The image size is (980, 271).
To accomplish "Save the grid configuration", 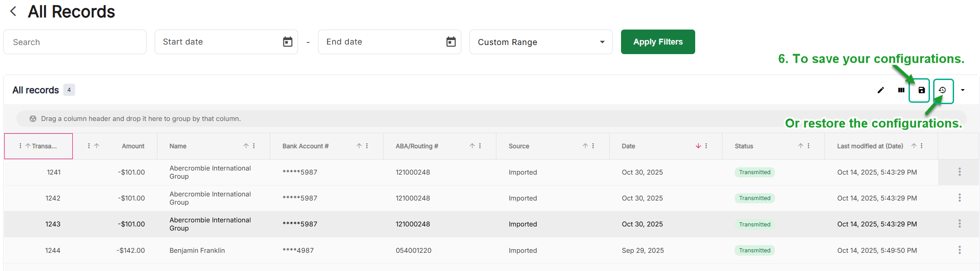I will pos(921,90).
